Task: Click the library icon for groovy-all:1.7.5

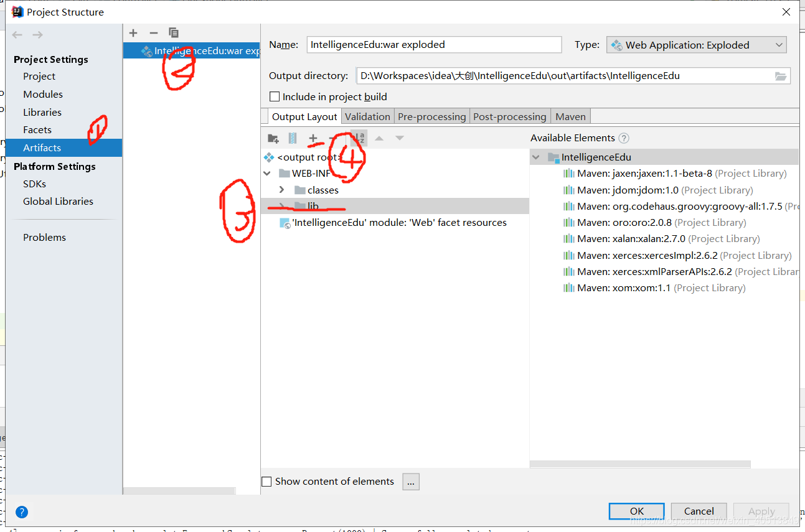Action: pos(568,207)
